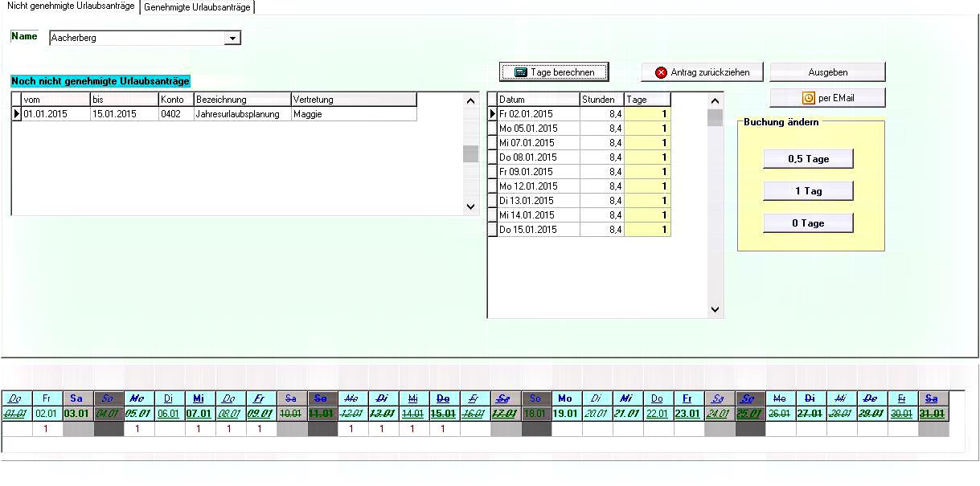Click the clock icon on per EMail button
The height and width of the screenshot is (486, 980).
(x=808, y=98)
